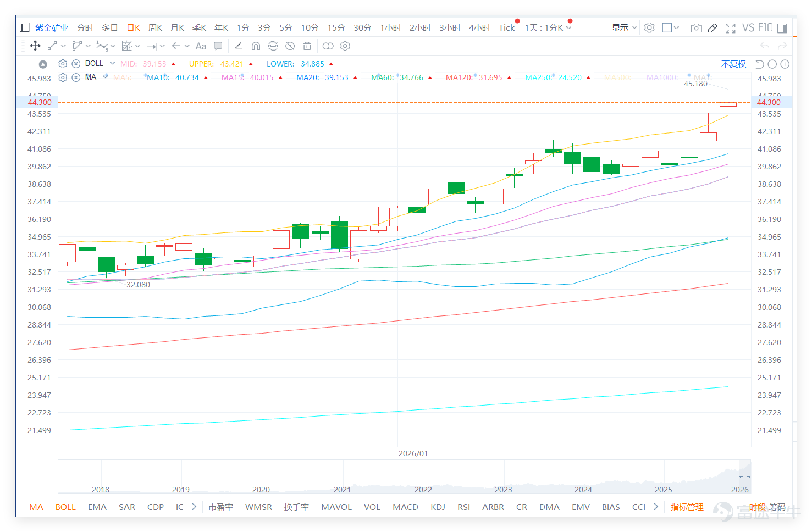Click the VS compare button

[748, 27]
